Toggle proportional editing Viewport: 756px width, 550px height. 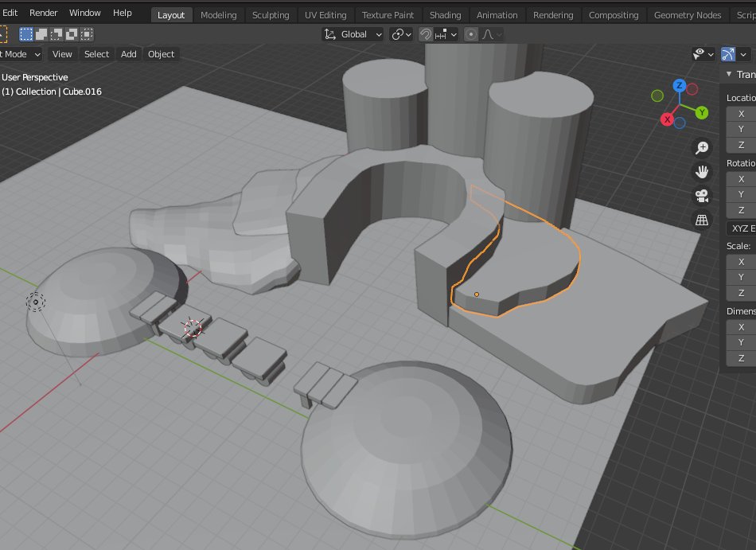click(471, 35)
